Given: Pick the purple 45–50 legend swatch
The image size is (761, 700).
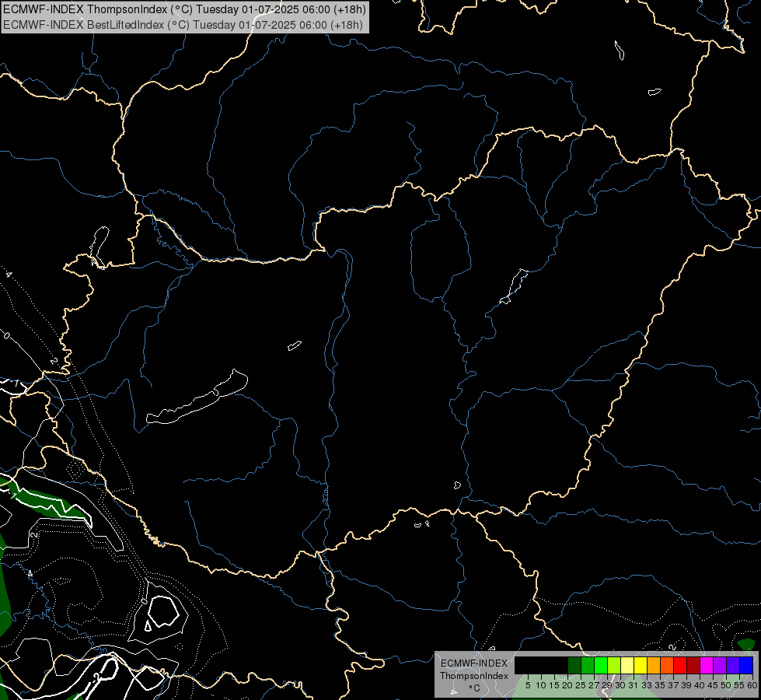Looking at the screenshot, I should (720, 666).
